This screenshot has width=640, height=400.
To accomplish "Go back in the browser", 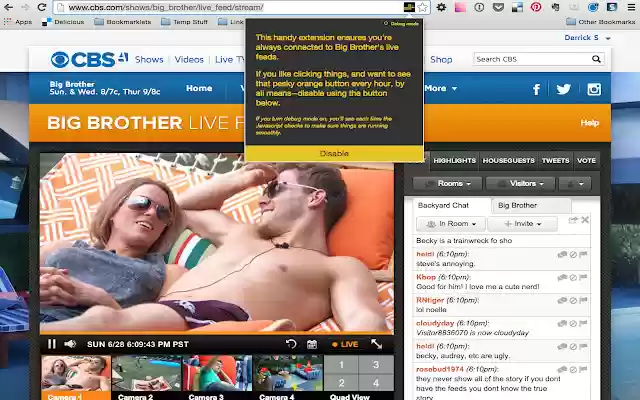I will 8,7.
